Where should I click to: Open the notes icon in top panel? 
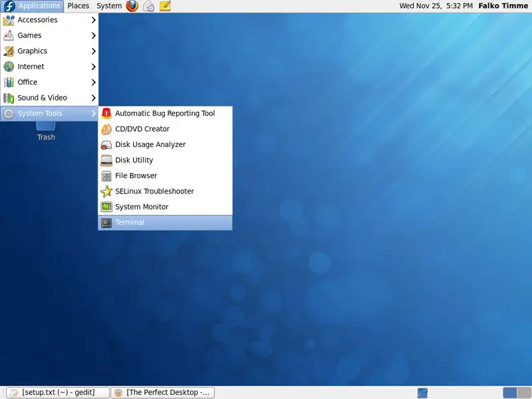click(166, 6)
